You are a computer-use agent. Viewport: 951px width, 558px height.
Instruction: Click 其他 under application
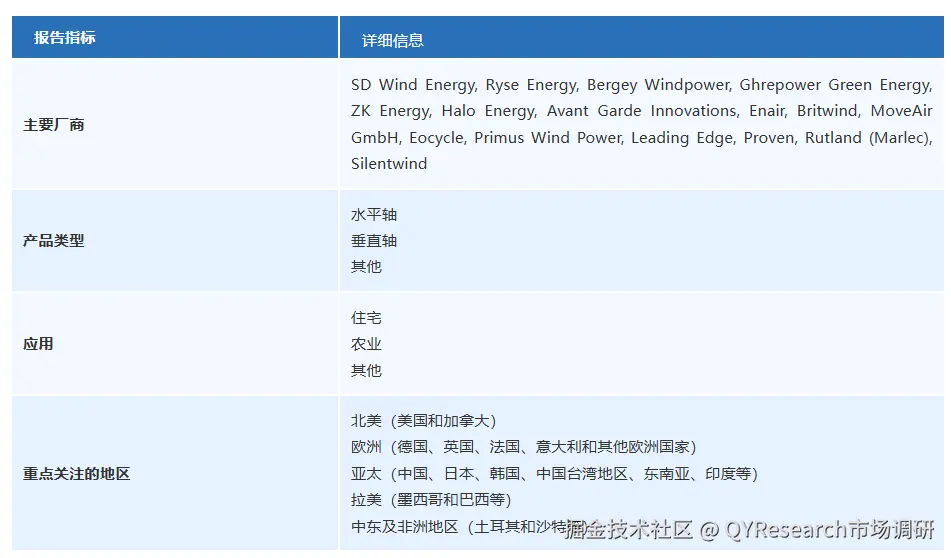click(x=366, y=370)
